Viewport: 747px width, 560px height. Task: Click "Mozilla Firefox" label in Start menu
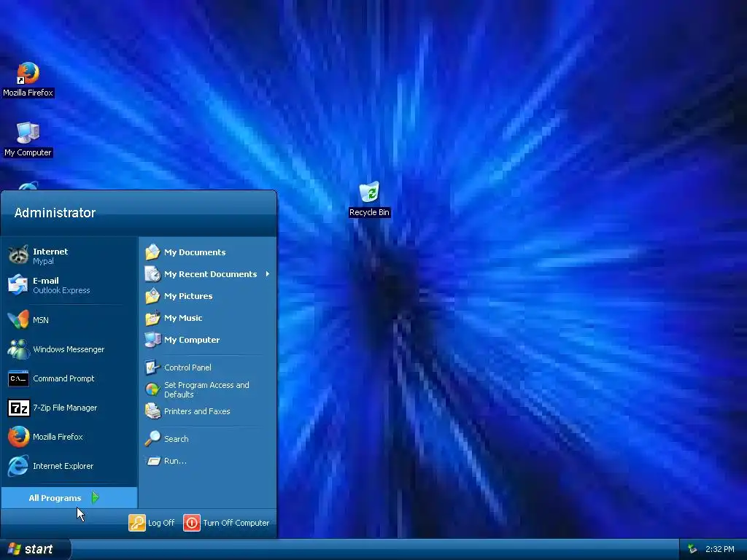point(58,437)
